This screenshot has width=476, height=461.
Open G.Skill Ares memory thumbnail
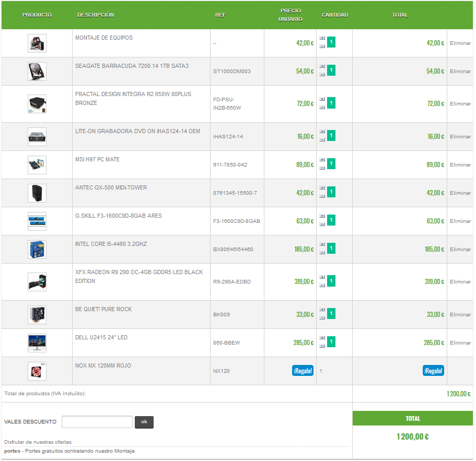tap(37, 221)
